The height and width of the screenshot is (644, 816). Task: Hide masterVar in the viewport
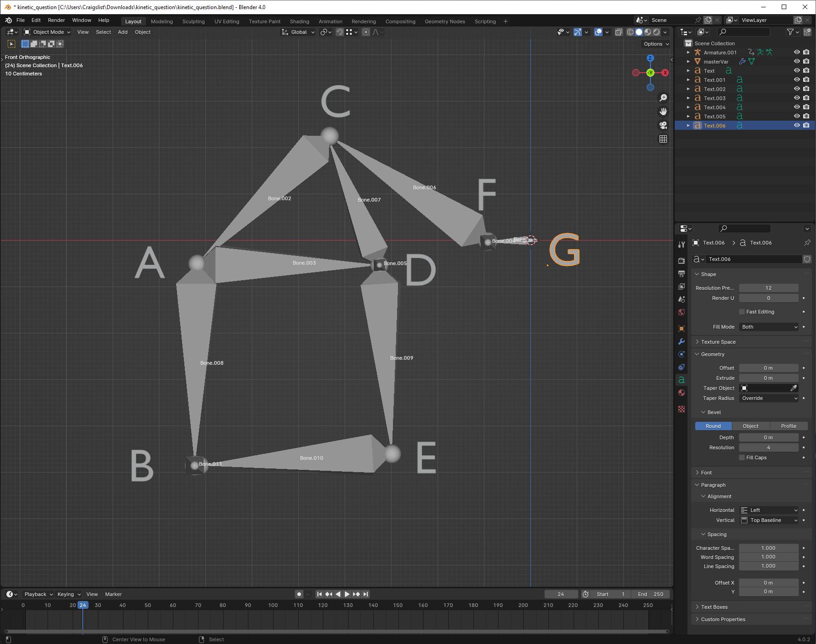[797, 62]
